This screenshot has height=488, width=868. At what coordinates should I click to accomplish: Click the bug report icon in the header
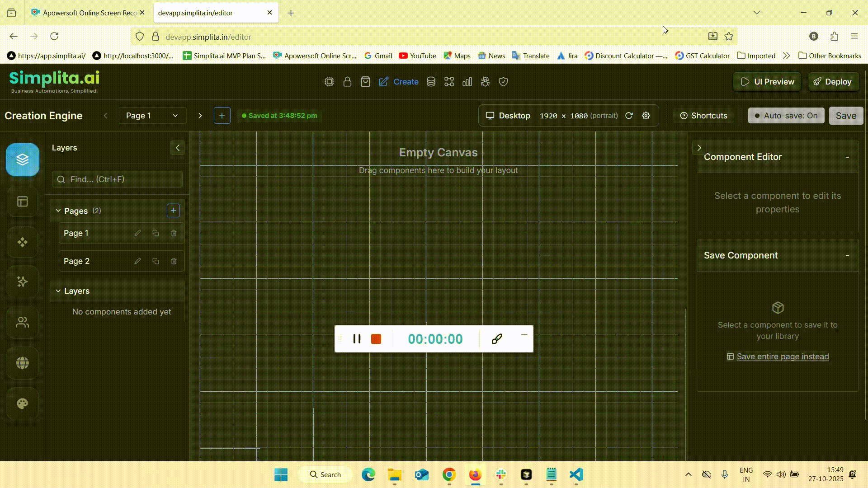pyautogui.click(x=485, y=82)
